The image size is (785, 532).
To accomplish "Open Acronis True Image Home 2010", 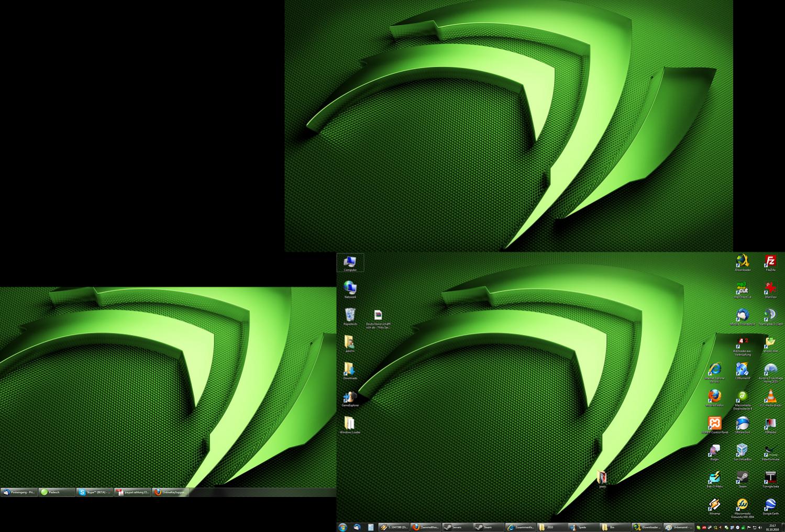I will pyautogui.click(x=770, y=372).
